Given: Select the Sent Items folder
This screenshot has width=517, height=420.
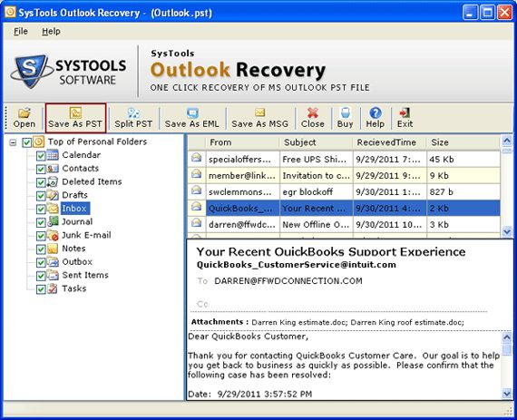Looking at the screenshot, I should coord(85,275).
